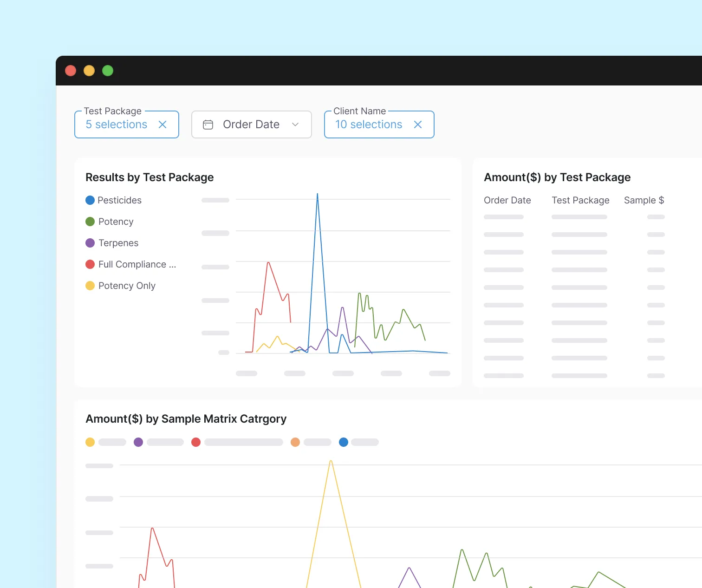Toggle purple legend dot in Sample Matrix chart
The height and width of the screenshot is (588, 702).
click(138, 442)
